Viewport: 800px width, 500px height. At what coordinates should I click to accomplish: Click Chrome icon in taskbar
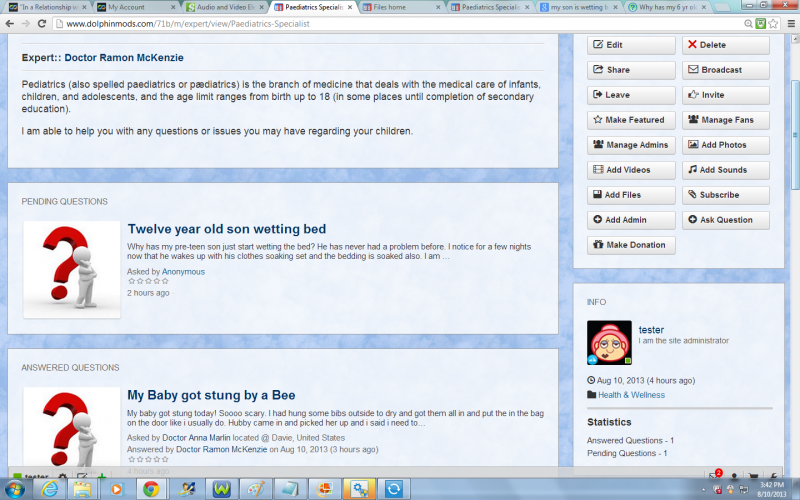click(151, 489)
